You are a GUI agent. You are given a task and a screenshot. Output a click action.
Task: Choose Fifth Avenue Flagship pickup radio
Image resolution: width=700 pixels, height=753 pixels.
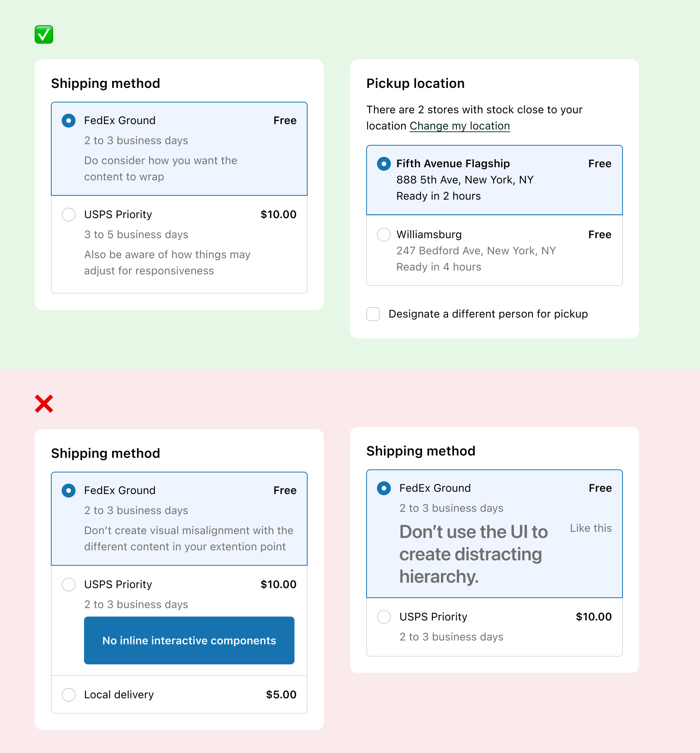pos(384,164)
